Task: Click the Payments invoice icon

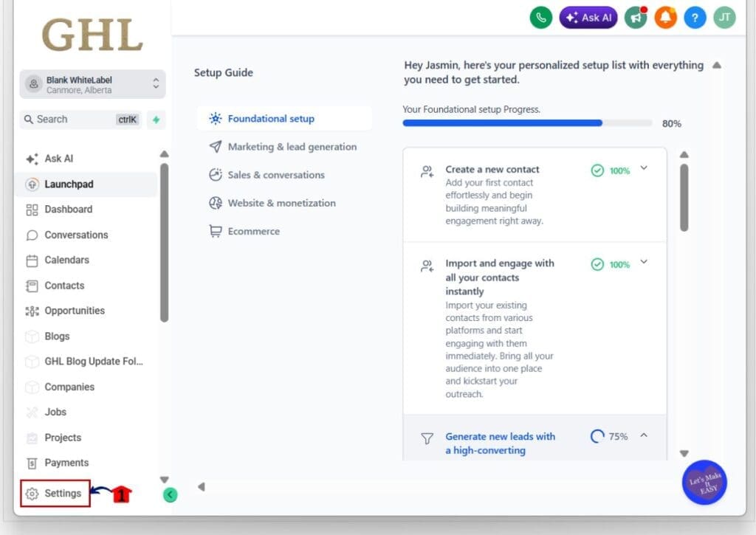Action: (32, 463)
